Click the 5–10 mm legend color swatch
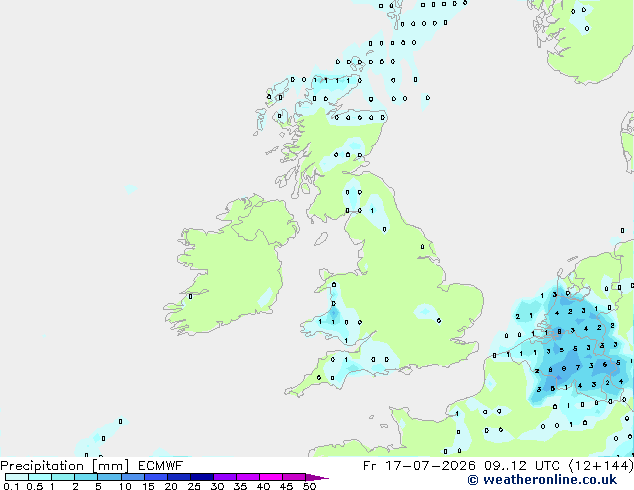This screenshot has width=634, height=490. tap(109, 477)
